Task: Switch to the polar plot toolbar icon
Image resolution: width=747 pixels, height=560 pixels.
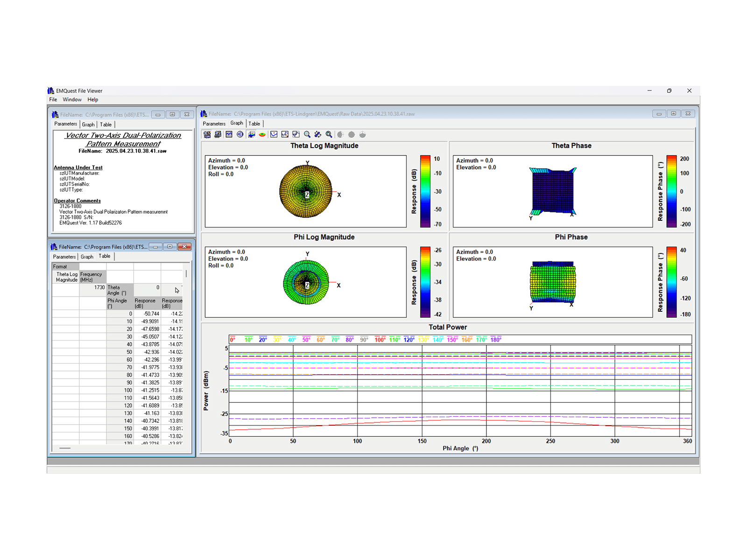Action: (x=240, y=134)
